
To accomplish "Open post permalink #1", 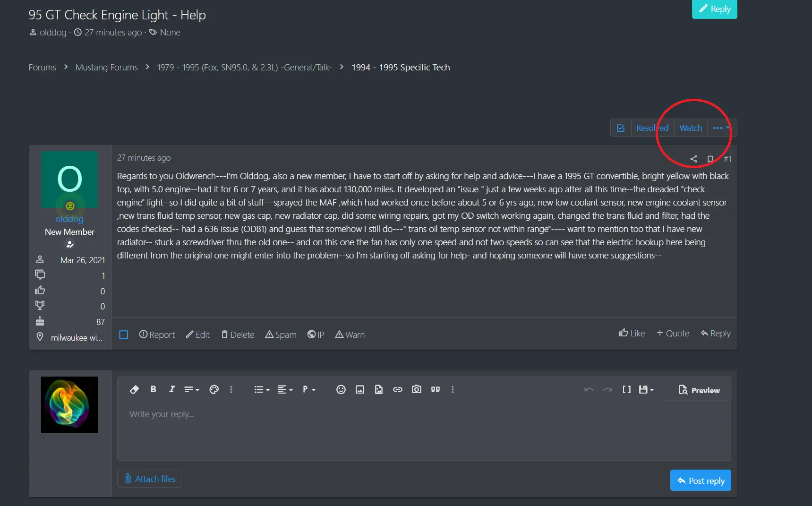I will point(727,159).
